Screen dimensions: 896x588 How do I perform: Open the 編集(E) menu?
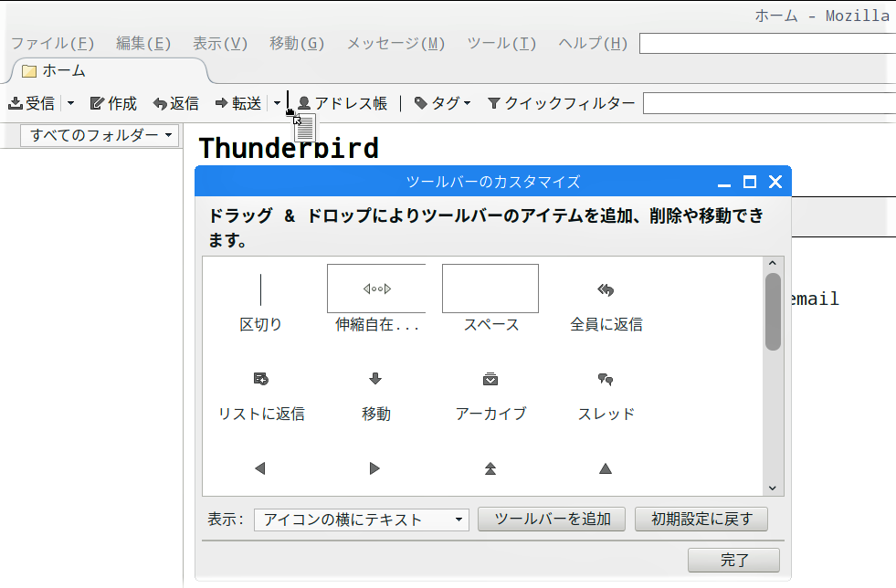(x=143, y=44)
